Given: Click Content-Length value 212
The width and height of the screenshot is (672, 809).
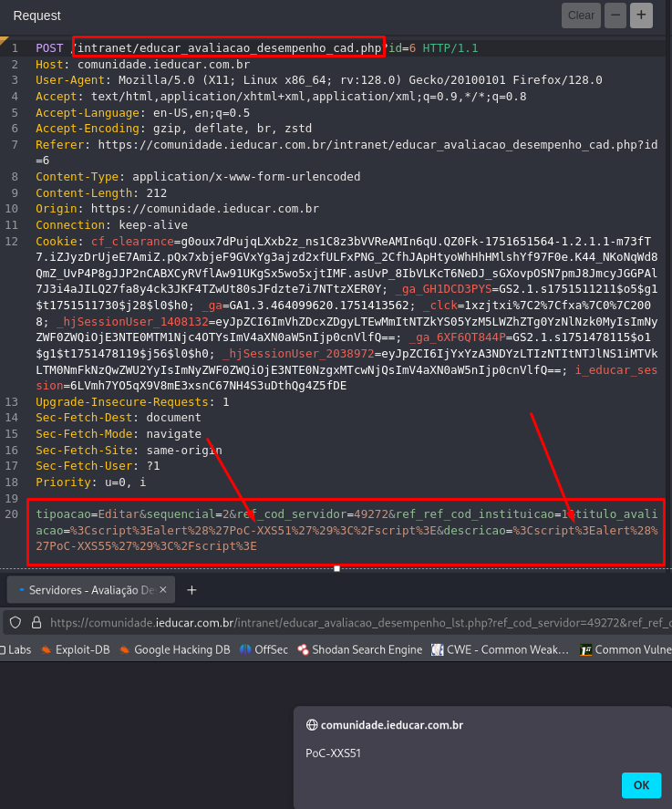Looking at the screenshot, I should click(x=156, y=193).
